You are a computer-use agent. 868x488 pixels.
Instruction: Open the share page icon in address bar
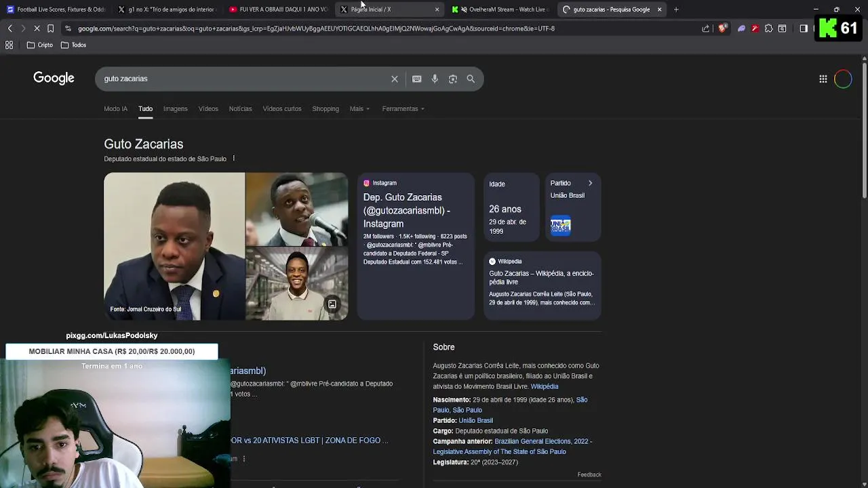coord(706,28)
